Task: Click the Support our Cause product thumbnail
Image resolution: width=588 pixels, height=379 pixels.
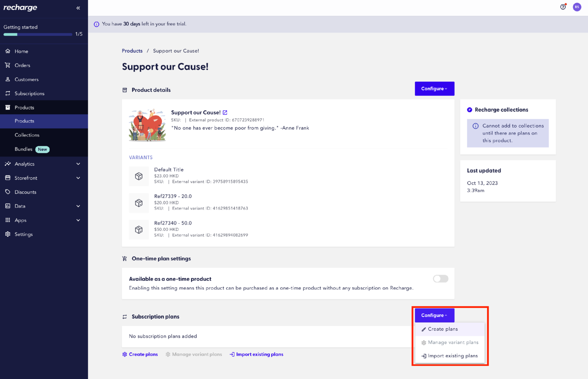Action: click(x=147, y=125)
